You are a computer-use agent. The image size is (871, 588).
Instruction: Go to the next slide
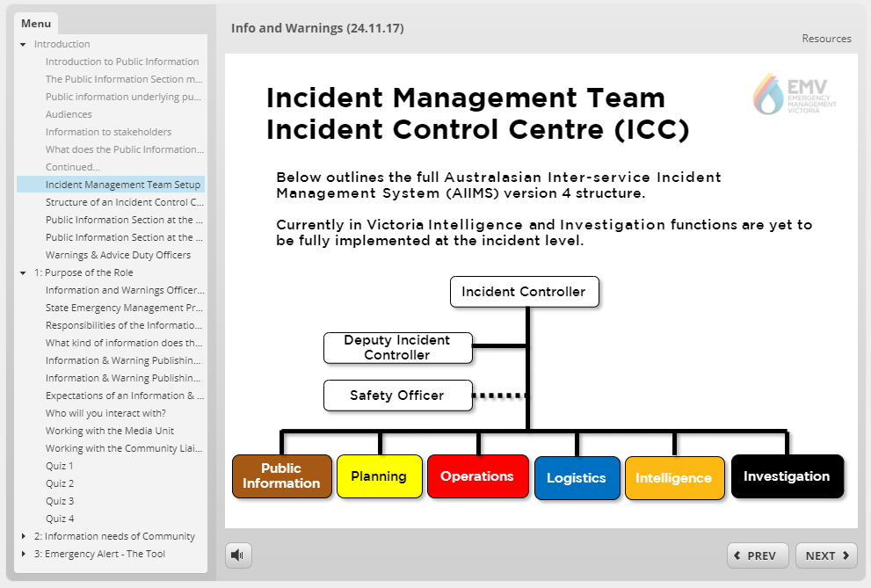coord(826,555)
